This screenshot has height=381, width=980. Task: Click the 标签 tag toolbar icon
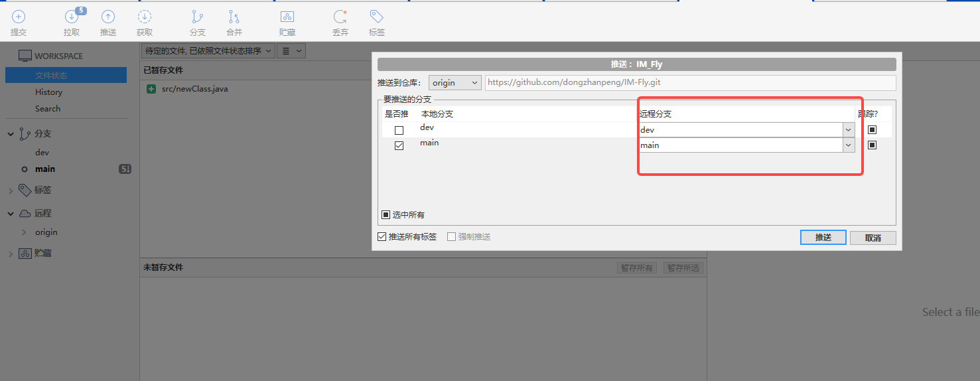pos(377,17)
